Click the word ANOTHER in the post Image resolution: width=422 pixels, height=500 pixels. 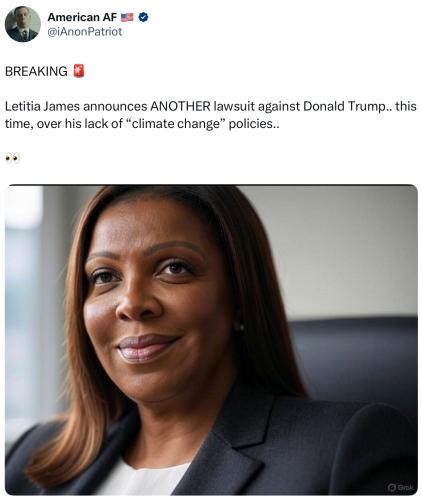180,106
